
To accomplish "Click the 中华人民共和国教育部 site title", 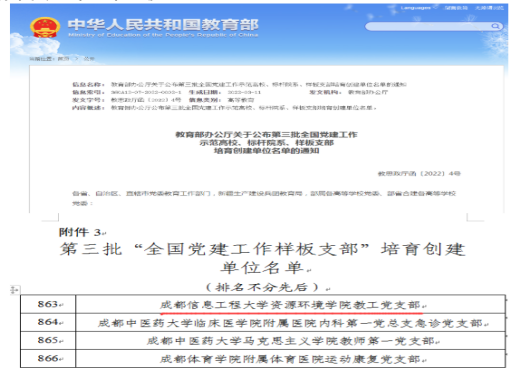I will tap(163, 25).
